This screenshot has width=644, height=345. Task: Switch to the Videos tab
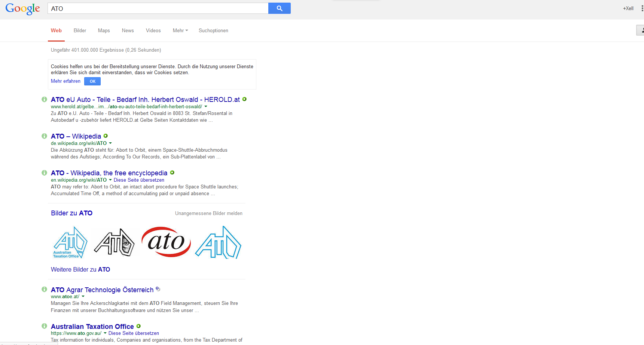pos(153,31)
